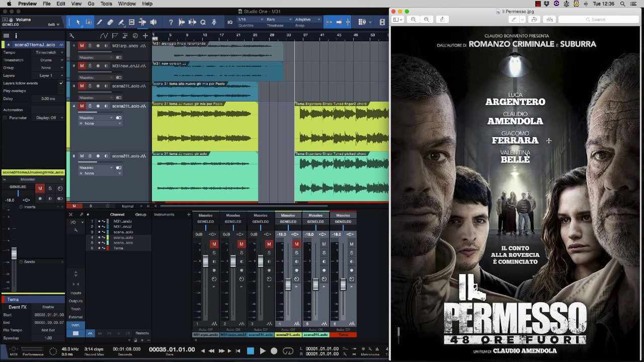Image resolution: width=644 pixels, height=362 pixels.
Task: Select the Eraser tool
Action: [110, 22]
